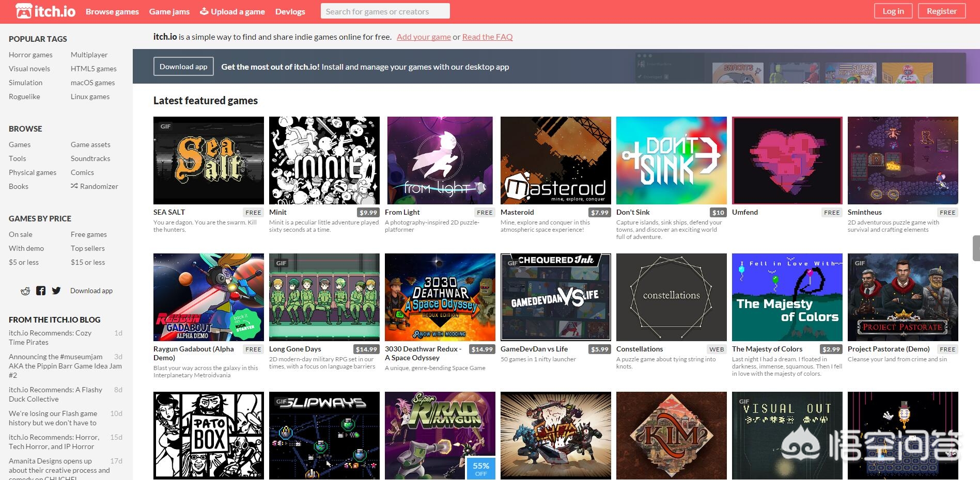Open the Project Pastorate thumbnail

click(x=903, y=297)
